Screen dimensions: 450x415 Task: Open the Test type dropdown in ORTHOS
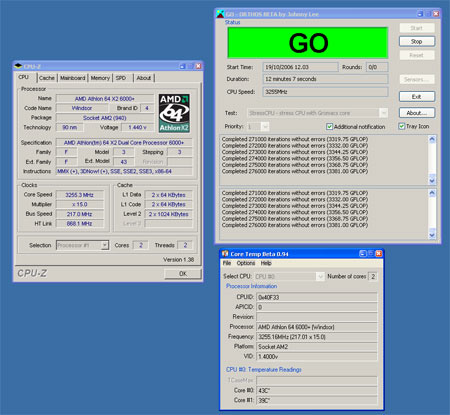384,113
